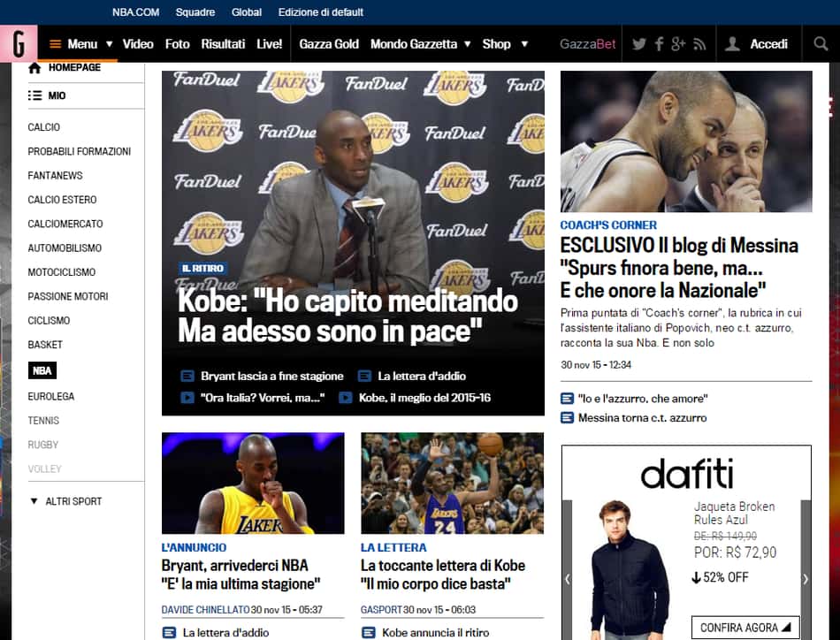
Task: Advance the dafiti ad carousel right arrow
Action: (806, 578)
